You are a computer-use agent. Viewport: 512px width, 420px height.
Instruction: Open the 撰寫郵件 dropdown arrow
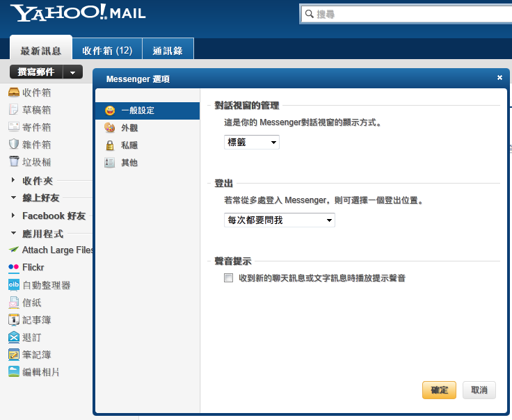(72, 72)
